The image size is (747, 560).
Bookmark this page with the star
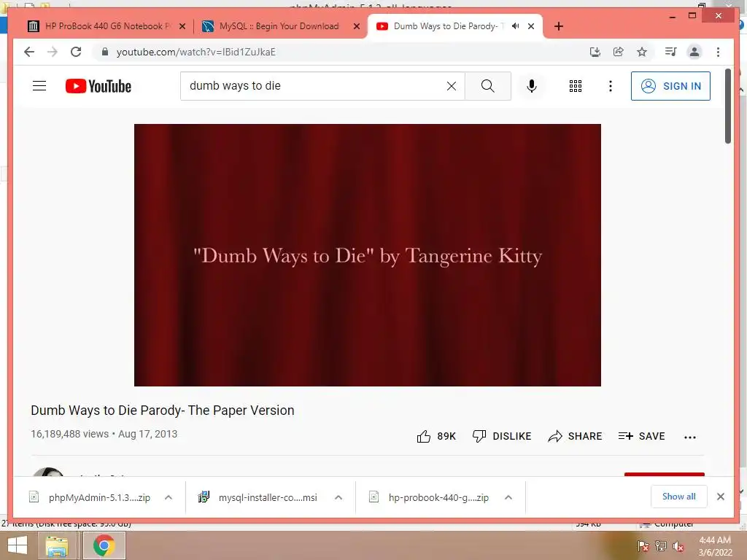pyautogui.click(x=642, y=52)
